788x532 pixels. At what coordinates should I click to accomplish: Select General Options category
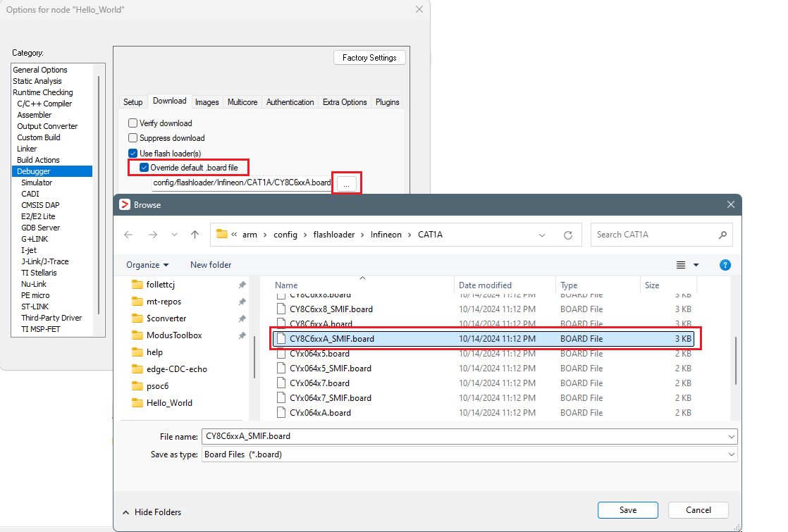(40, 70)
